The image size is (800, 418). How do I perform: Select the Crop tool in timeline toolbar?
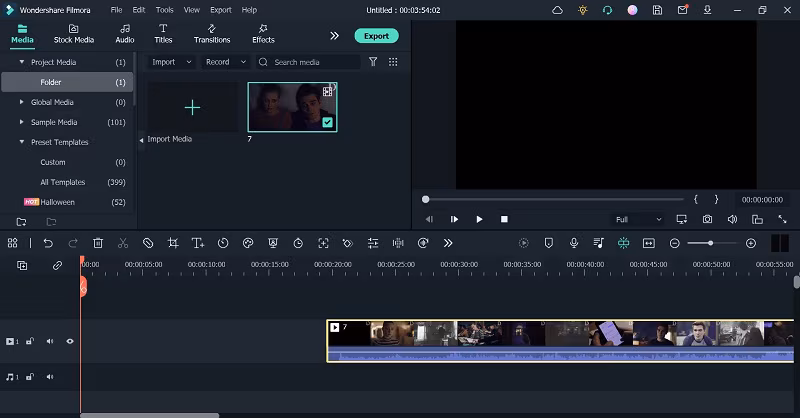173,243
